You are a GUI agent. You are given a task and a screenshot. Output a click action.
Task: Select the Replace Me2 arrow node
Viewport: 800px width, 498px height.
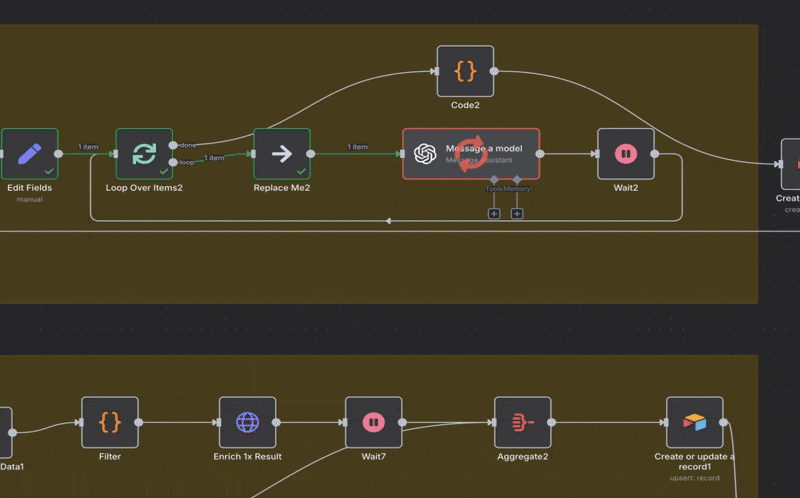[x=282, y=154]
